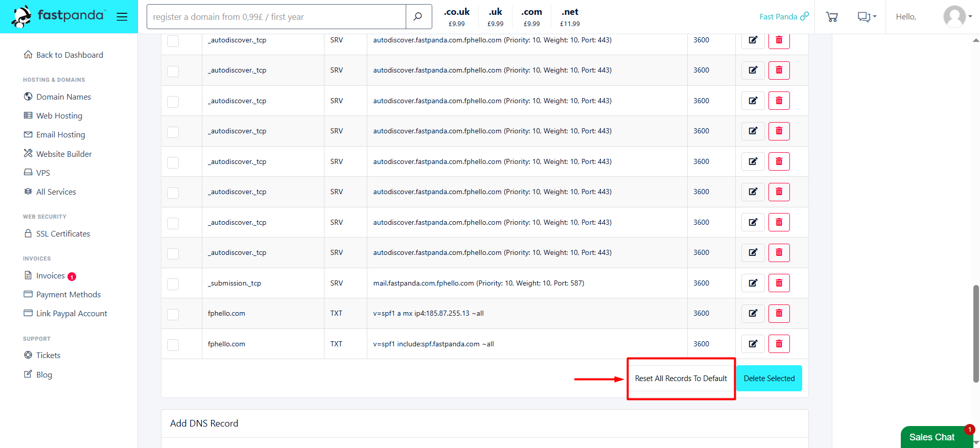The image size is (980, 448).
Task: Open SSL Certificates page
Action: (63, 233)
